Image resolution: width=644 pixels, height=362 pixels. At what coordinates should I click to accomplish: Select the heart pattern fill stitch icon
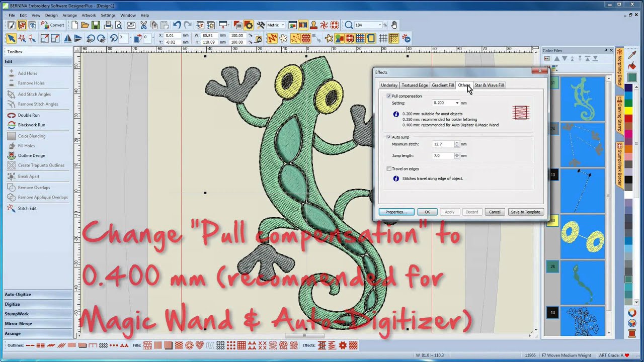point(199,345)
